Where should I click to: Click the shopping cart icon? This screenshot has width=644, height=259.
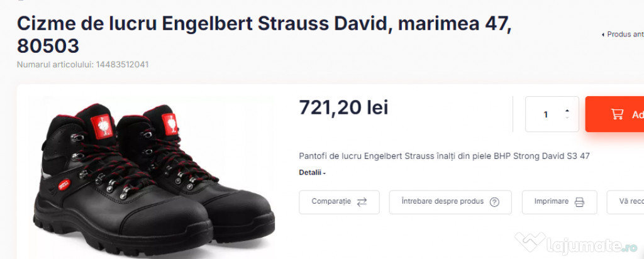(x=617, y=114)
